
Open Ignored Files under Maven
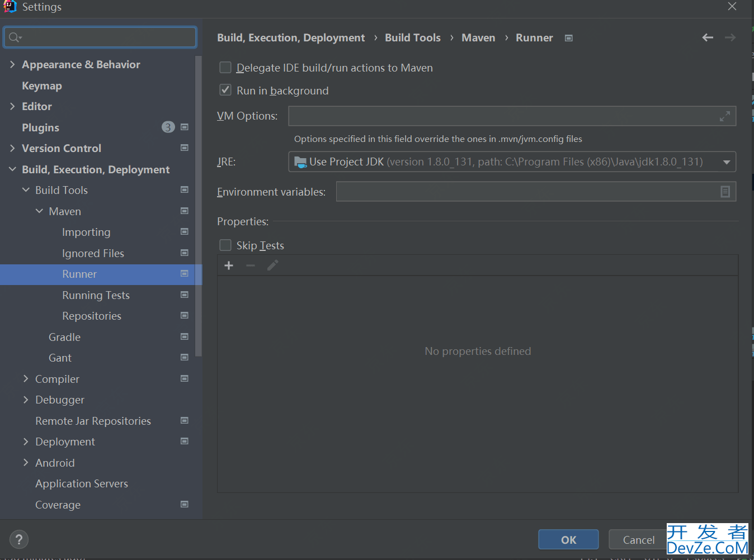click(x=93, y=253)
